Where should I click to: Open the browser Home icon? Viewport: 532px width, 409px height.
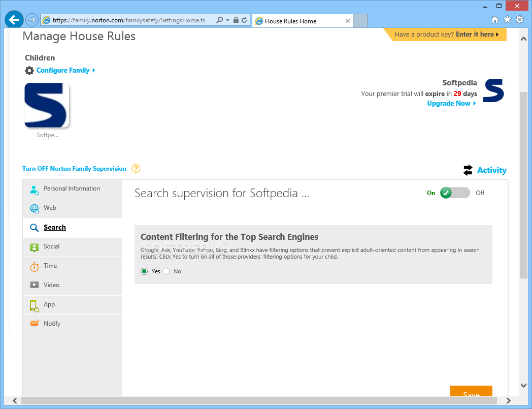494,20
